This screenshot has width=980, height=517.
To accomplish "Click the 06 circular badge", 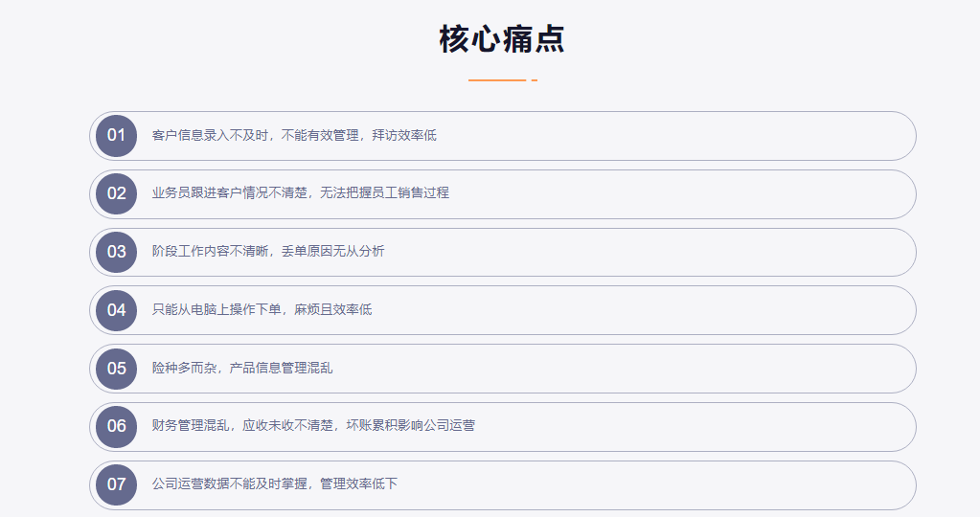I will [117, 426].
